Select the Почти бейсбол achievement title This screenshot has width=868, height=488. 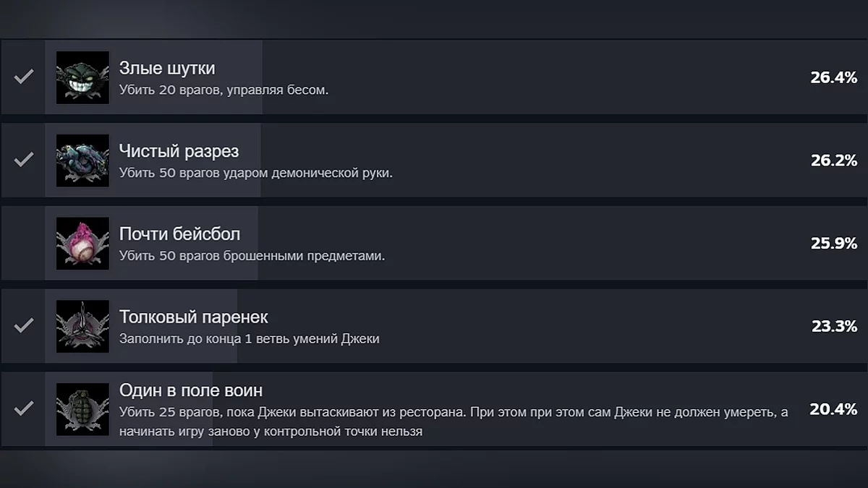click(x=179, y=234)
